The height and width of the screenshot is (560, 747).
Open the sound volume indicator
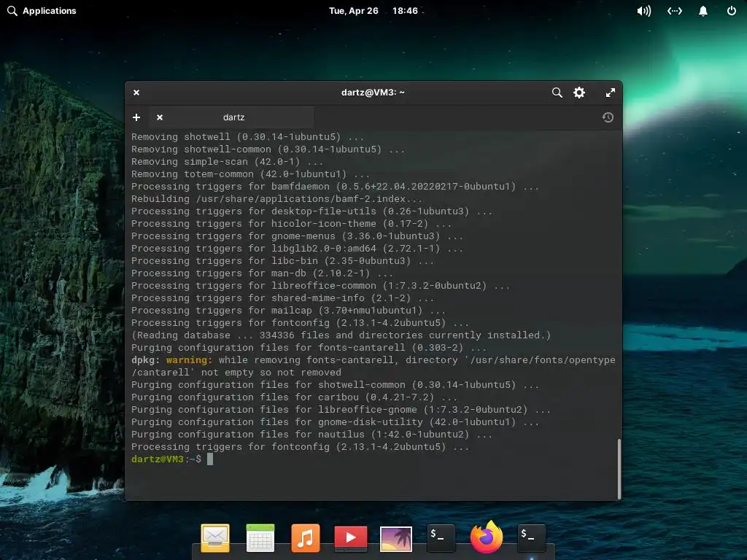point(643,10)
